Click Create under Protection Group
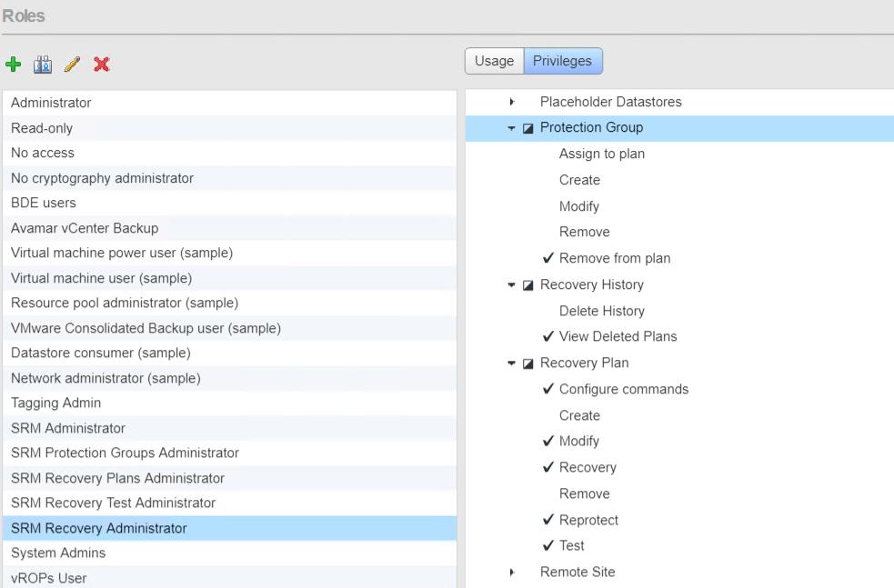894x588 pixels. [579, 180]
